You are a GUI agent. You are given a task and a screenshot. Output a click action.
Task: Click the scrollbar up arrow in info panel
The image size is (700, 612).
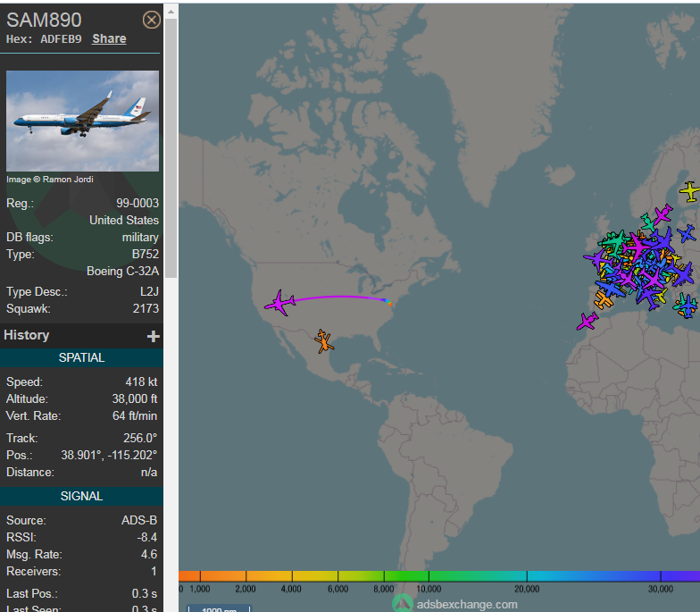tap(171, 12)
